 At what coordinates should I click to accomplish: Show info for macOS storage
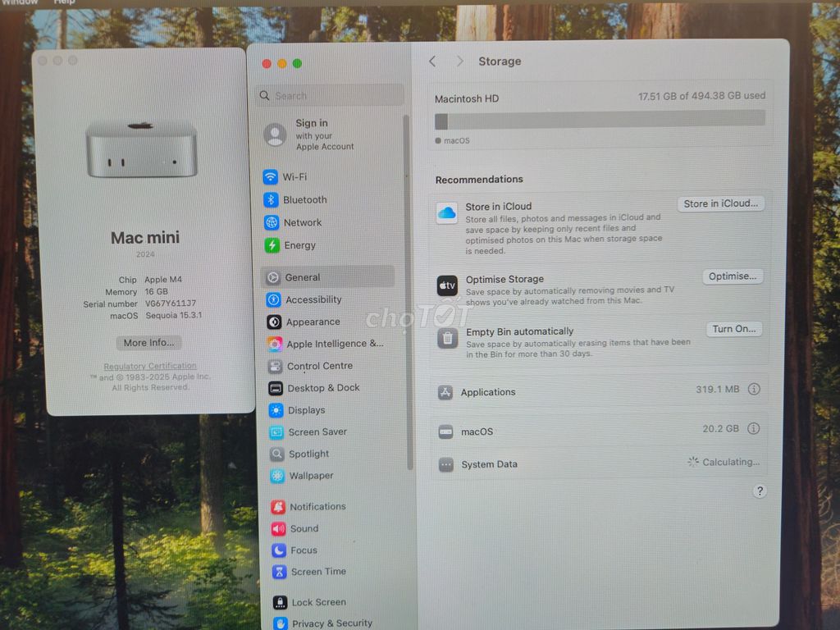point(753,428)
